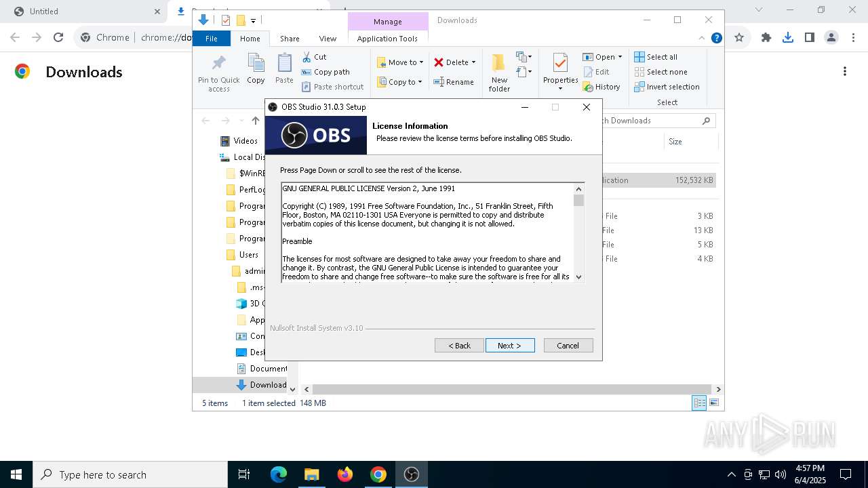Open the Copy to dropdown
Viewport: 868px width, 488px height.
coord(399,82)
